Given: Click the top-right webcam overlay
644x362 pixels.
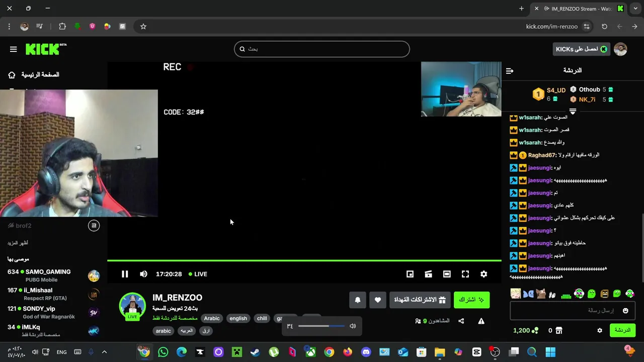Looking at the screenshot, I should 461,89.
